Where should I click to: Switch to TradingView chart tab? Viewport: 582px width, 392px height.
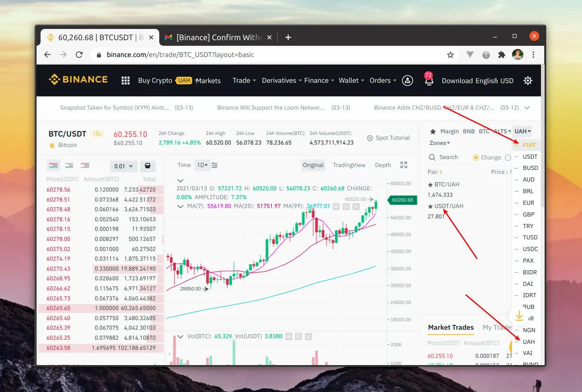click(x=349, y=165)
